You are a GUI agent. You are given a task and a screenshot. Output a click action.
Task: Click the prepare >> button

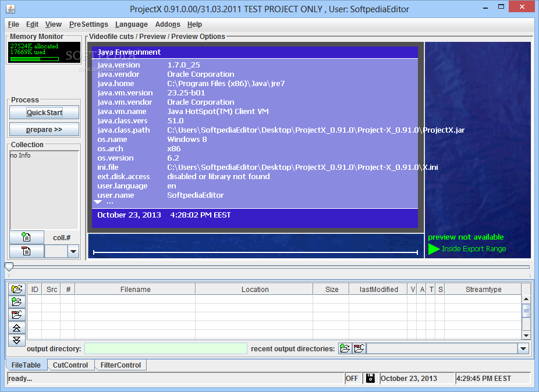44,130
